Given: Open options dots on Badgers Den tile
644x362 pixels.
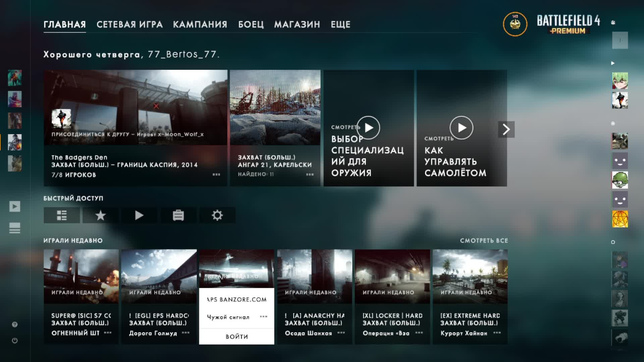Looking at the screenshot, I should tap(216, 174).
